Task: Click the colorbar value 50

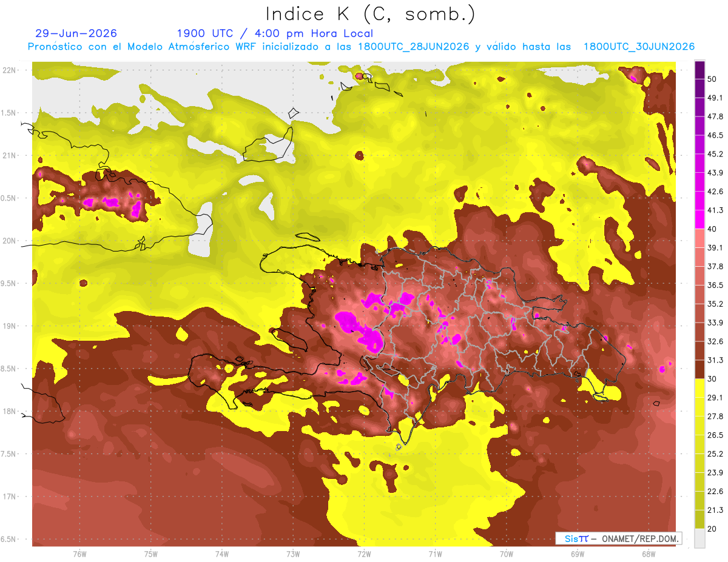Action: point(712,78)
